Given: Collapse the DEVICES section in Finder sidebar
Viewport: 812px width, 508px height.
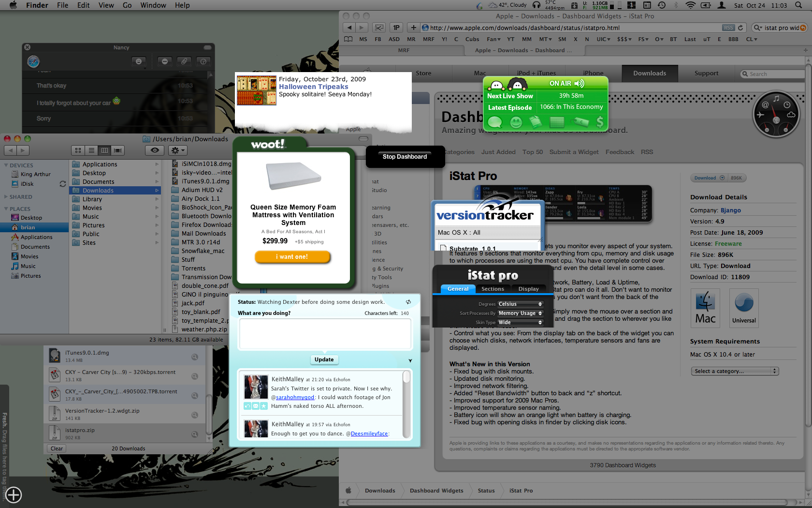Looking at the screenshot, I should click(x=6, y=165).
